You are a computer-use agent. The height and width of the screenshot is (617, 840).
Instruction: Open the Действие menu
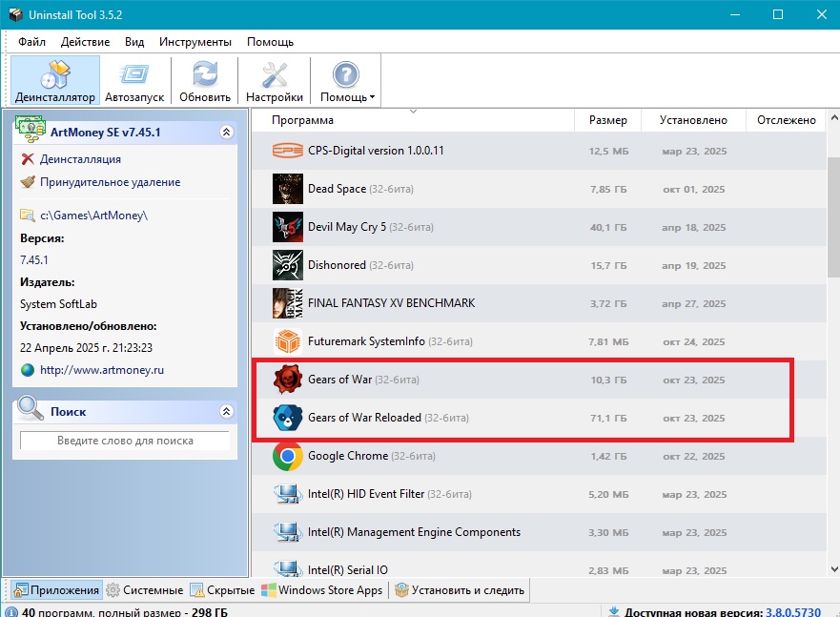point(85,42)
